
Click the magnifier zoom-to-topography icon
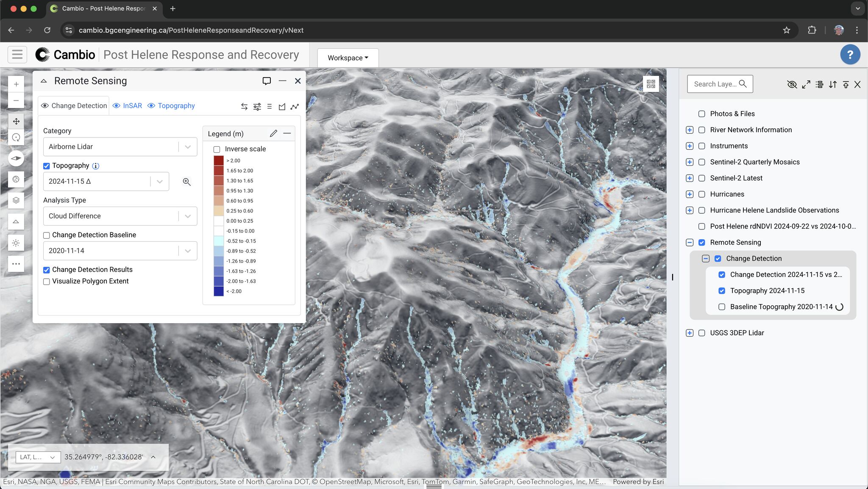pyautogui.click(x=186, y=182)
